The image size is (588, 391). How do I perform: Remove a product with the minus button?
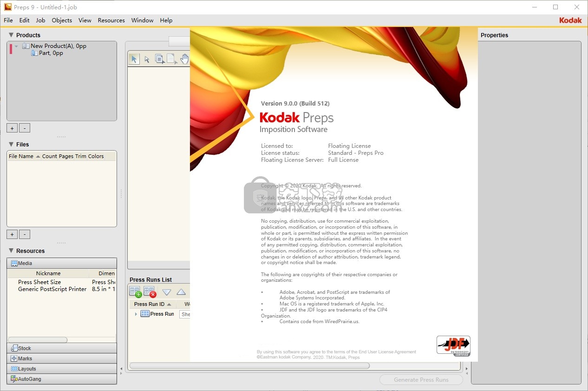pos(25,128)
